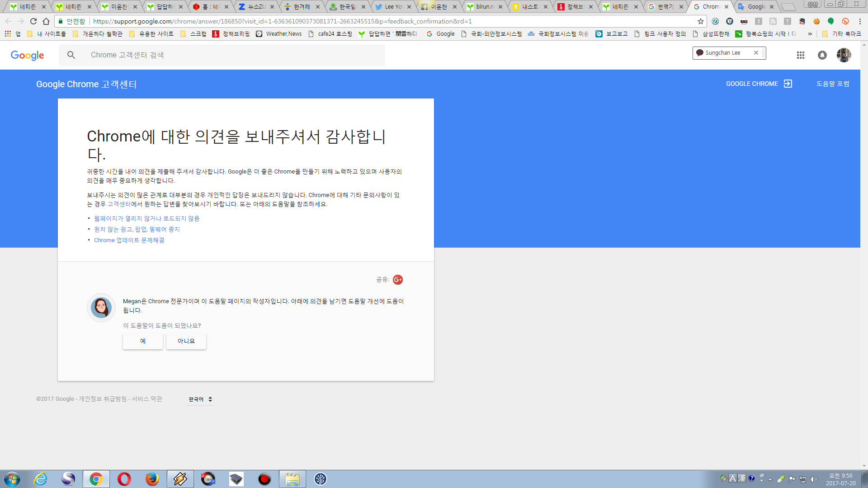The height and width of the screenshot is (488, 868).
Task: Open Firefox from the taskbar
Action: tap(152, 479)
